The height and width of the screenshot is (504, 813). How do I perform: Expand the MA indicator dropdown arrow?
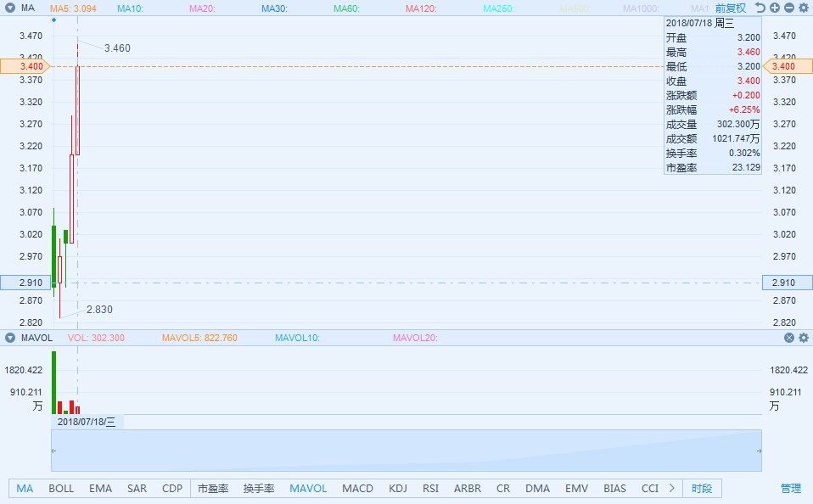pyautogui.click(x=10, y=8)
